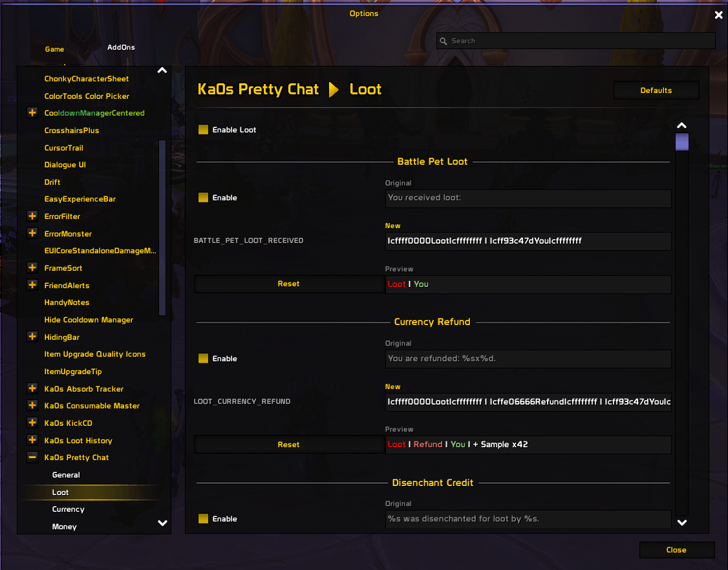Toggle Enable under Battle Pet Loot
Viewport: 728px width, 570px height.
click(204, 197)
